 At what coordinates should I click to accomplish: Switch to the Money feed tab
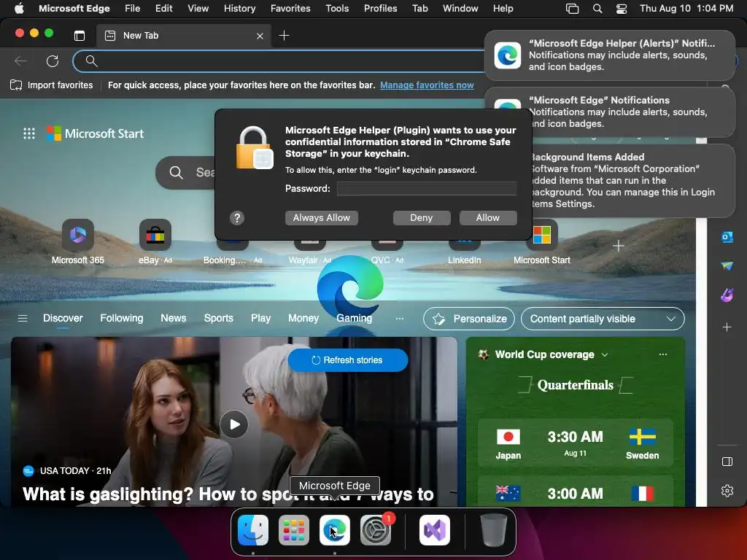point(303,318)
